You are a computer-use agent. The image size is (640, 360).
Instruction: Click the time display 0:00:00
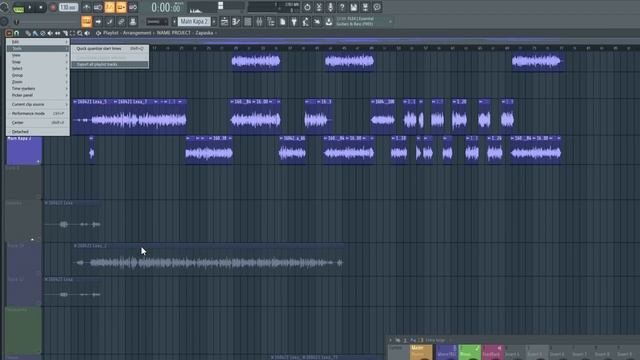(166, 7)
